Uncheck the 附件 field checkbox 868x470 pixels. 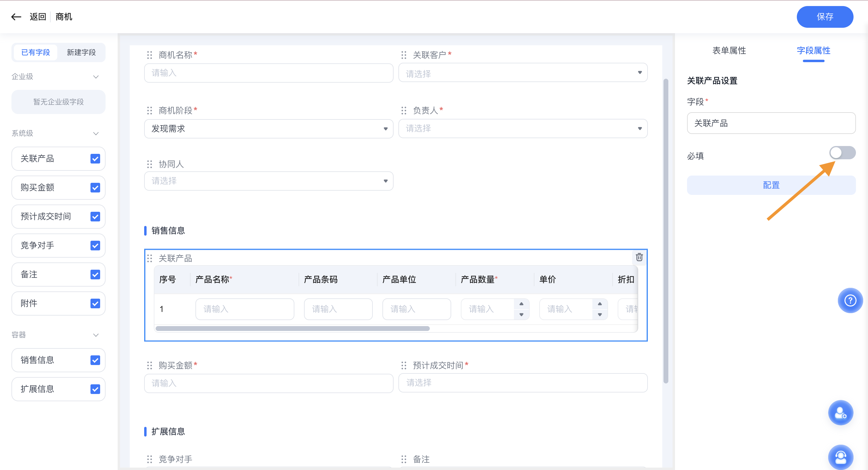[95, 303]
